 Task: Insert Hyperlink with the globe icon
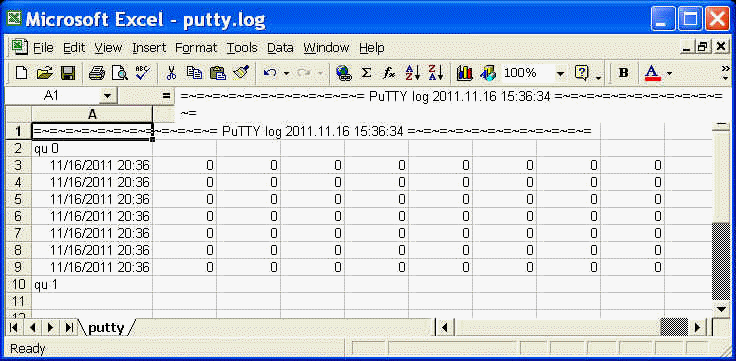[344, 73]
